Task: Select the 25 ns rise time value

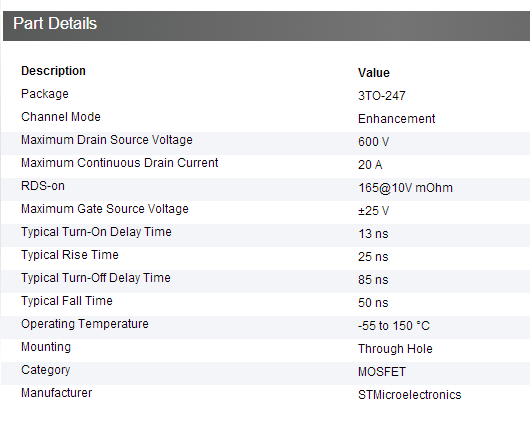Action: point(373,257)
